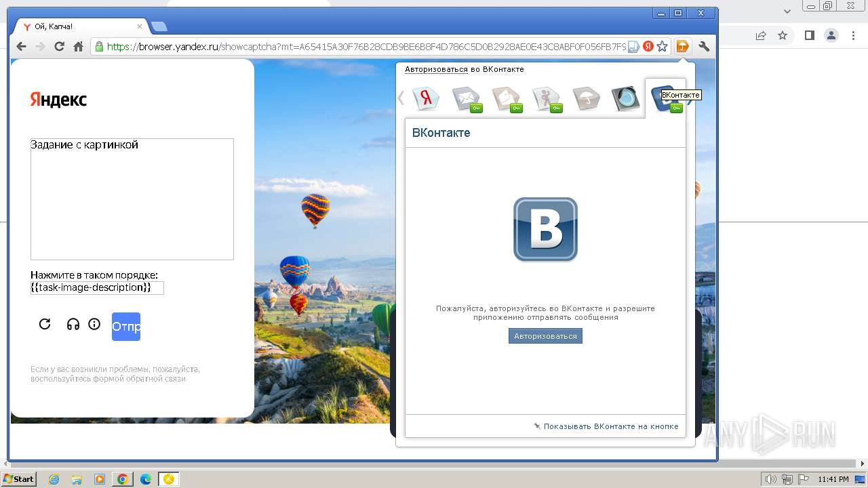Click the page document icon in address bar
868x488 pixels.
(x=633, y=47)
